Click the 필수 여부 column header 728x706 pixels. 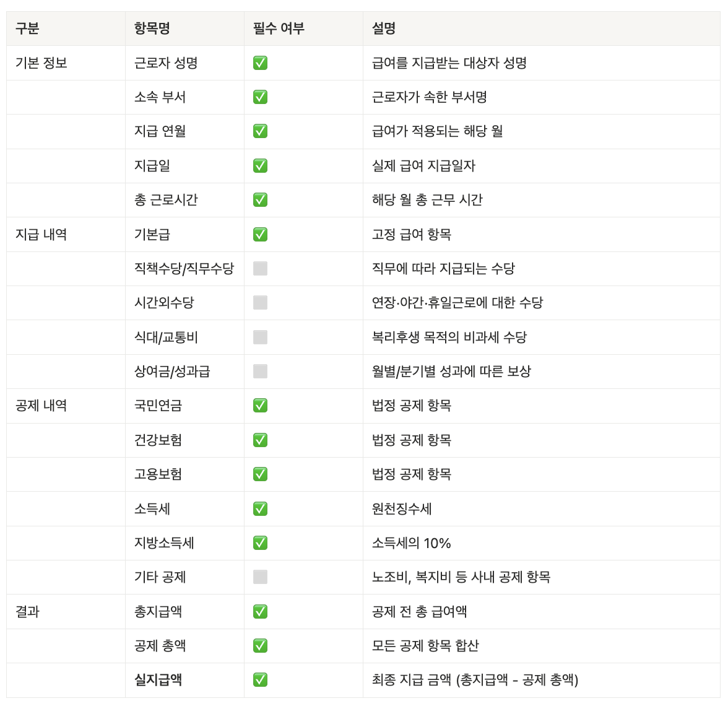(279, 28)
